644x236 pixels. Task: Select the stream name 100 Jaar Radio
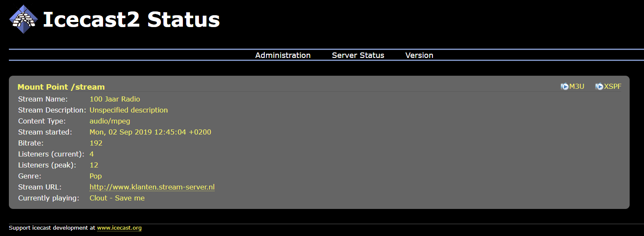pyautogui.click(x=115, y=99)
